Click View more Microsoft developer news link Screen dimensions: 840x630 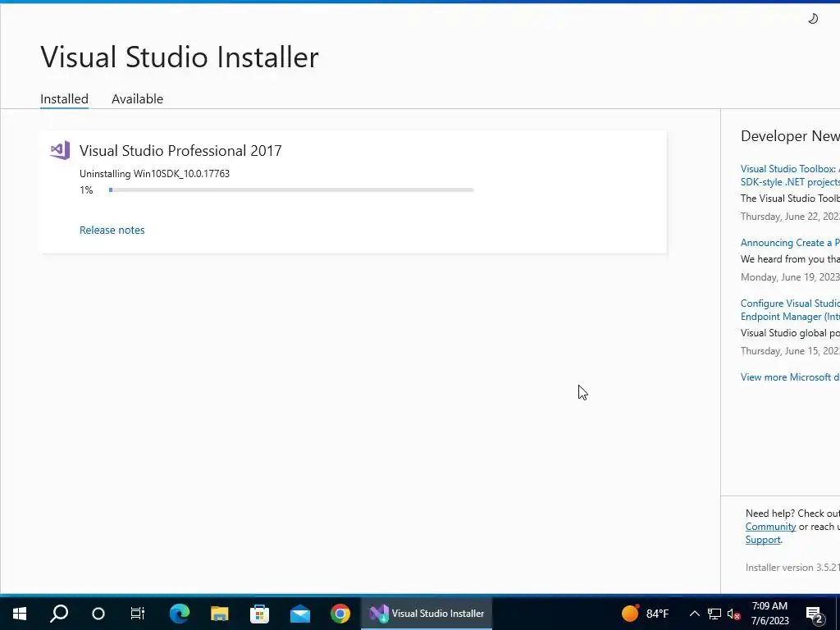(790, 377)
